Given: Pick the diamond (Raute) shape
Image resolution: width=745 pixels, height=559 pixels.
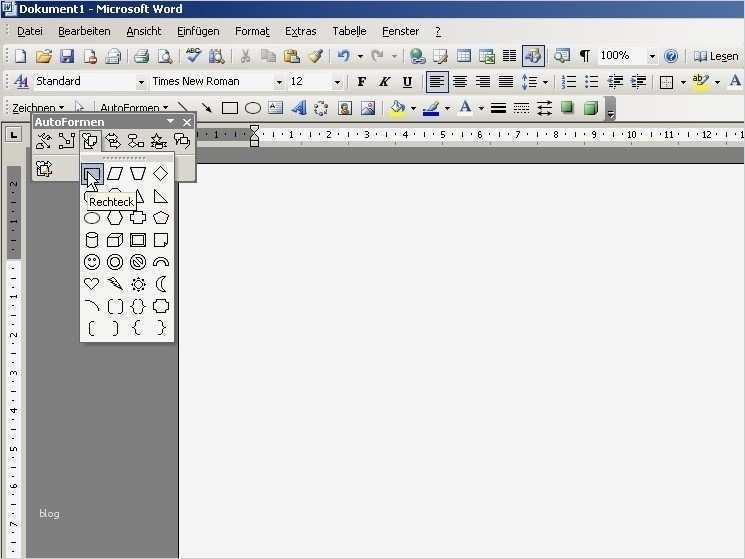Looking at the screenshot, I should click(161, 174).
